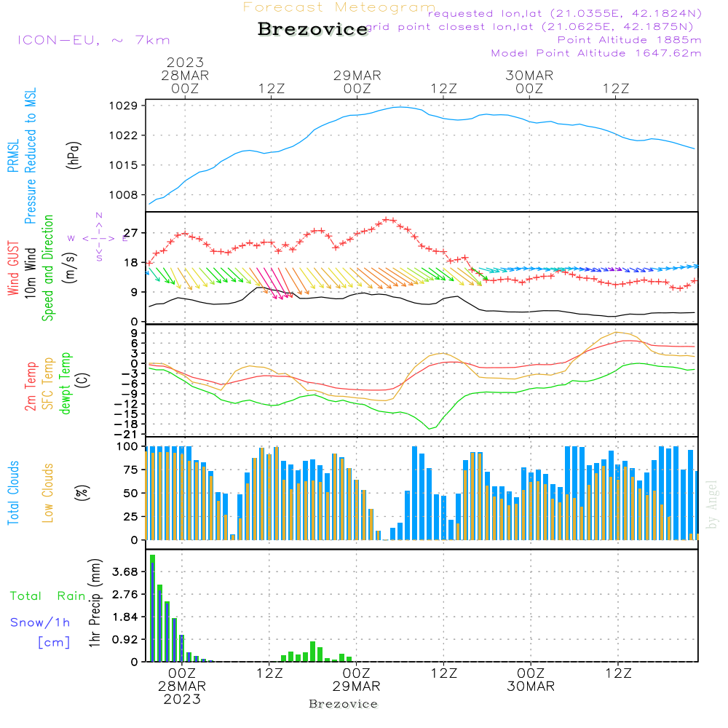Select the 'ICON-EU, ~ 7km' model label
The image size is (728, 728).
(94, 40)
